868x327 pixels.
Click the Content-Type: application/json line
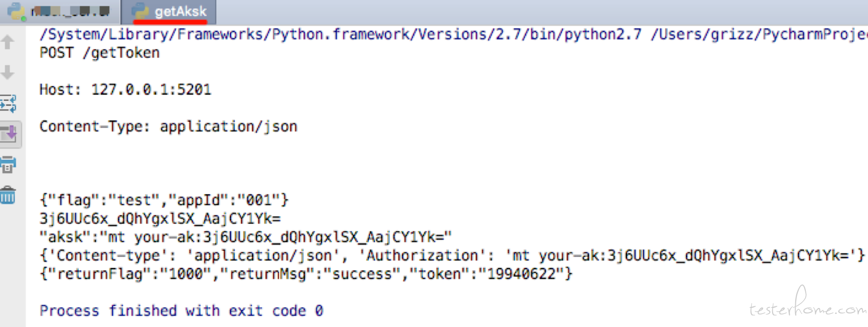tap(169, 126)
